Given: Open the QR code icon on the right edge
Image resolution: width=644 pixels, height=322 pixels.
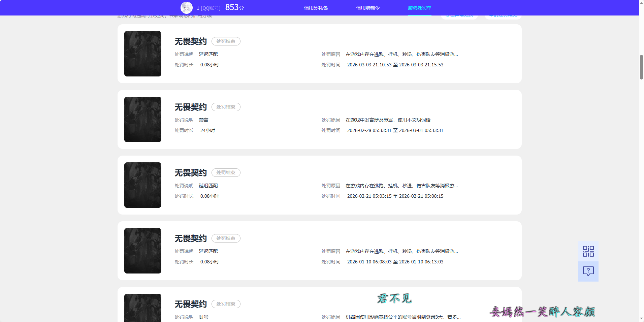Looking at the screenshot, I should click(588, 251).
